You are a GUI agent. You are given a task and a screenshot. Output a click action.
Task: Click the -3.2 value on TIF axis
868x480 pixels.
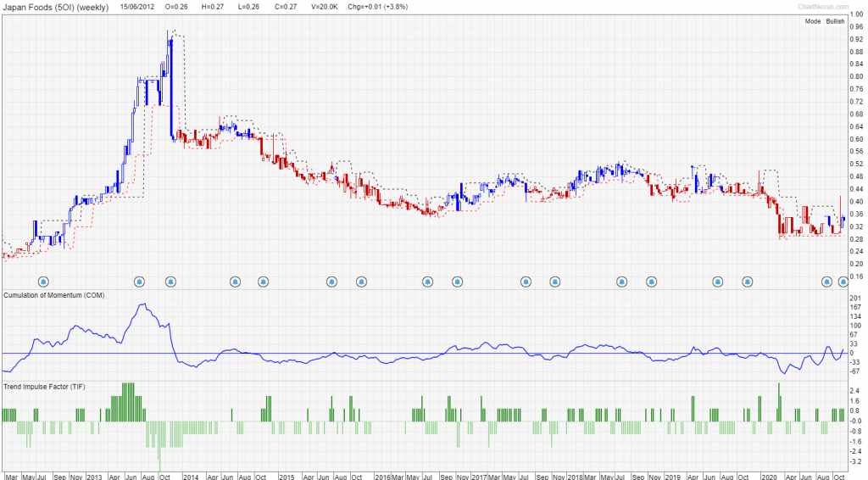pos(855,461)
